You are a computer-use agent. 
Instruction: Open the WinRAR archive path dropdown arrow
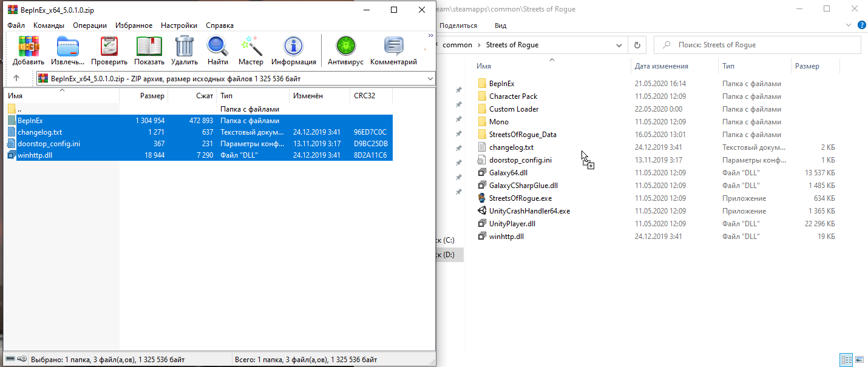click(x=430, y=78)
